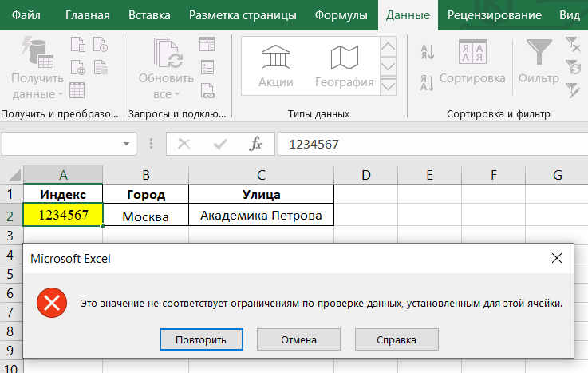588x373 pixels.
Task: Click the red error icon in dialog
Action: pos(52,303)
